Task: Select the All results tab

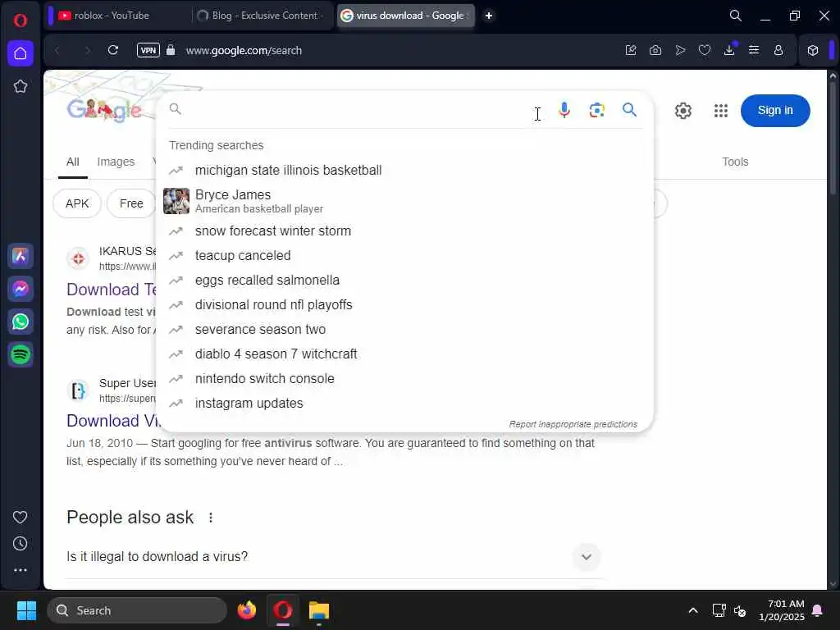Action: click(73, 162)
